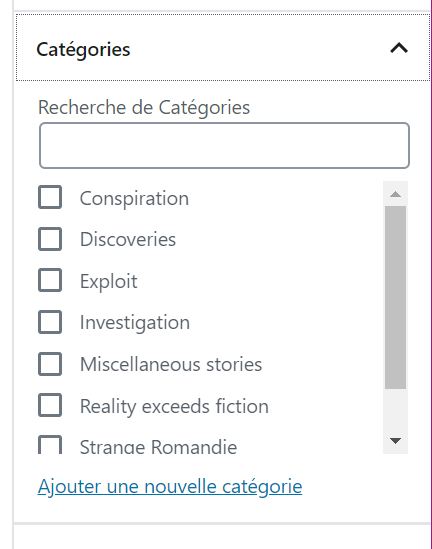Click the scrollbar track below the thumb

pyautogui.click(x=395, y=409)
